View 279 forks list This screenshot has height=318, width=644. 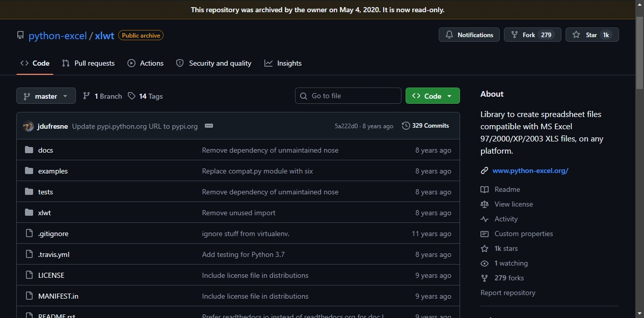509,278
